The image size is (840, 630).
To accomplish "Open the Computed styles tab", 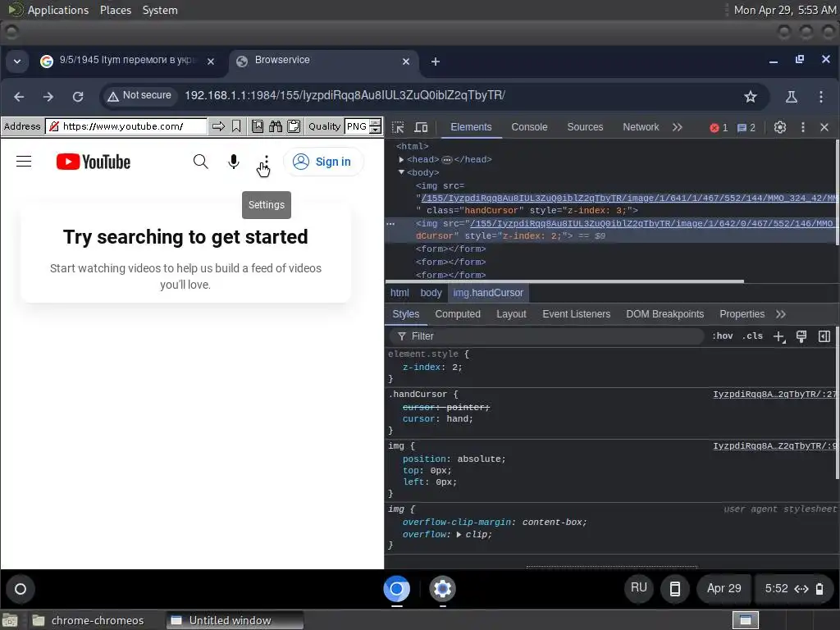I will click(x=458, y=314).
